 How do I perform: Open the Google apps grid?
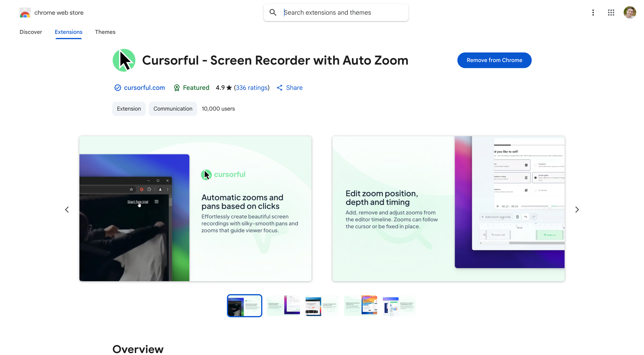pyautogui.click(x=611, y=13)
